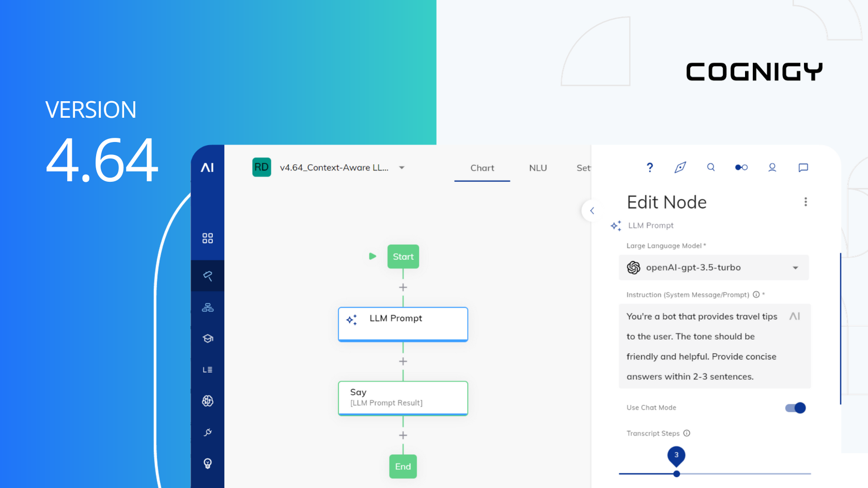This screenshot has width=868, height=488.
Task: Open the chat feedback icon
Action: point(803,167)
